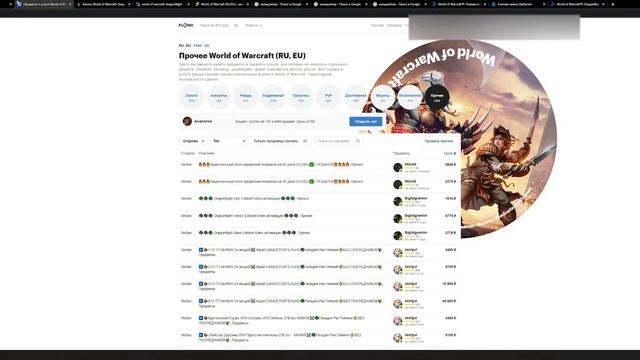Open the chat user's avatar next to Открыть чат
Screen dimensions: 640x360
click(x=187, y=121)
